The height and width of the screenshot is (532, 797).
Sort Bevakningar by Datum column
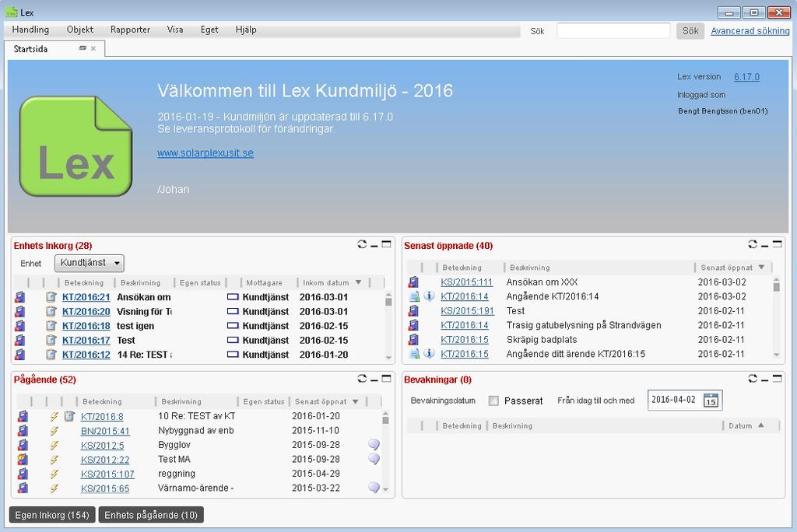[x=746, y=425]
